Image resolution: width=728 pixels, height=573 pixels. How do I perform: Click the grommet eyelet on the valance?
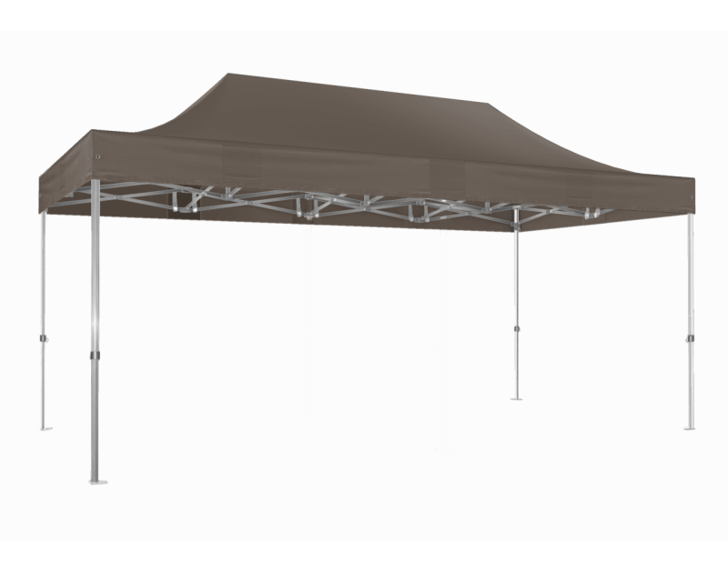(98, 156)
